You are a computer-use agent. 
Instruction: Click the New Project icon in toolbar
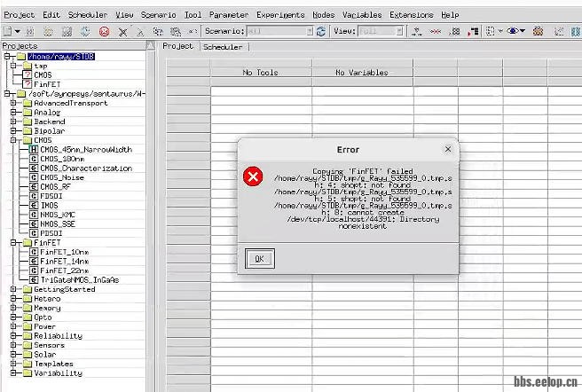(x=8, y=31)
